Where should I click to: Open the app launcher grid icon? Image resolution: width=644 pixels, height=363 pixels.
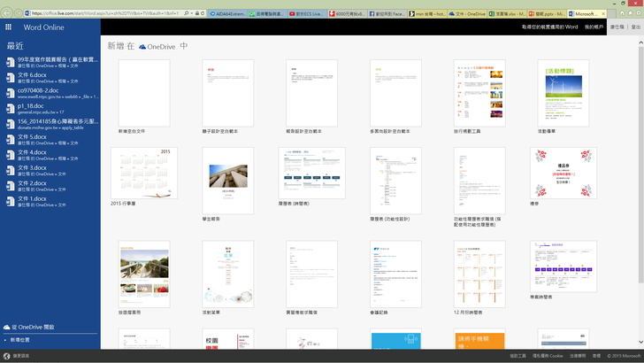point(8,27)
